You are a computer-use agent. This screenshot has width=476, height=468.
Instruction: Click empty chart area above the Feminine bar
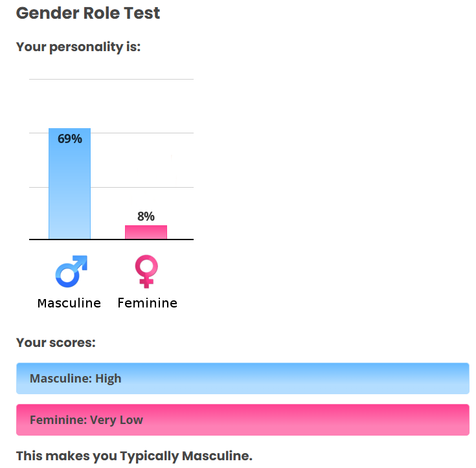pyautogui.click(x=146, y=162)
